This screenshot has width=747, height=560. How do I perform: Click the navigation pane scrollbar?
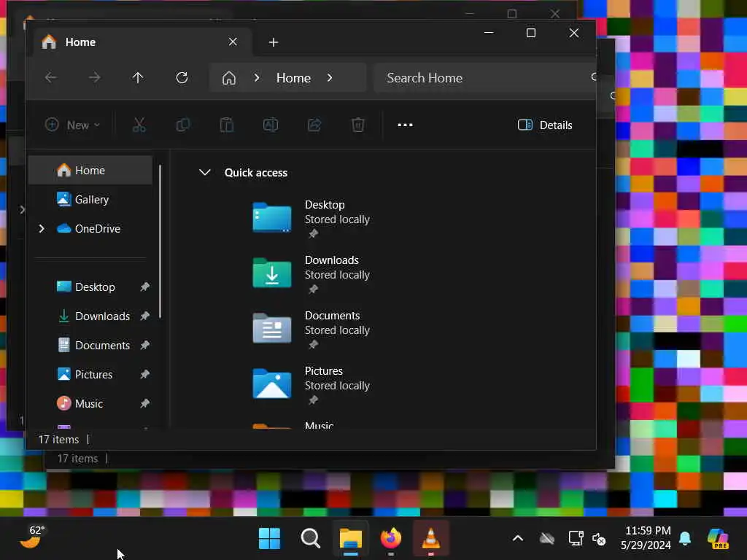click(160, 242)
